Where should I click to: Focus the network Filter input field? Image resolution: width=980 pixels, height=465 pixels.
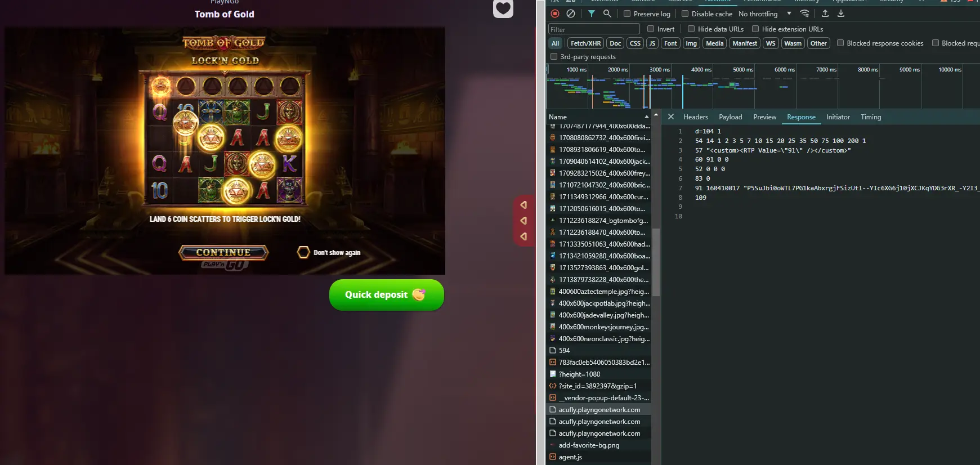pos(594,29)
